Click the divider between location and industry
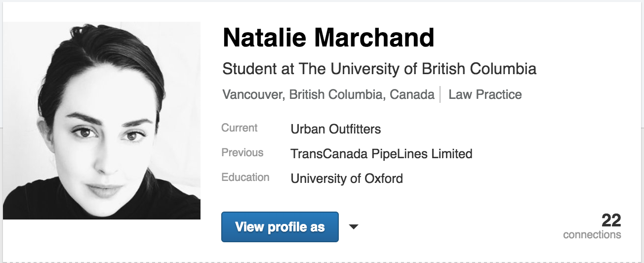Viewport: 644px width, 263px height. point(440,94)
